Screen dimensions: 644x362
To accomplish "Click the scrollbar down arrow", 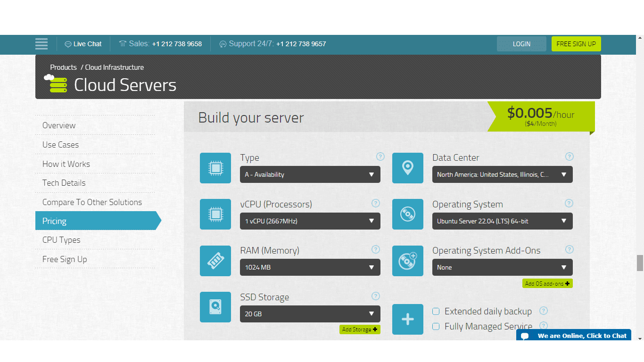I will (640, 338).
